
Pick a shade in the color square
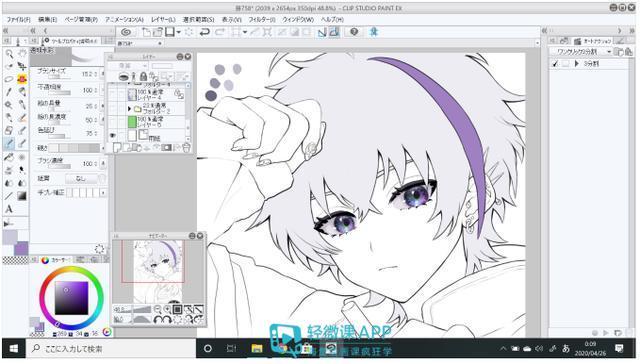coord(71,297)
